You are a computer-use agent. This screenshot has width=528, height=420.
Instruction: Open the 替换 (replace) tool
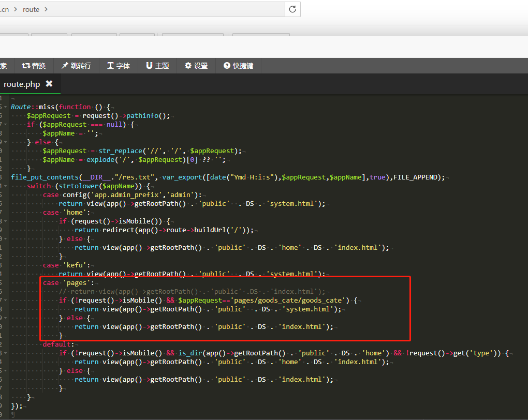click(x=34, y=66)
